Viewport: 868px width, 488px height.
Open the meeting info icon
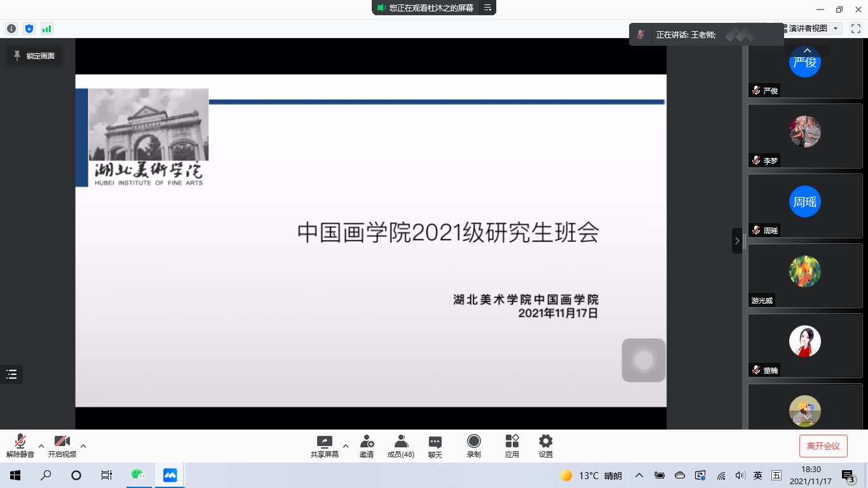(11, 29)
